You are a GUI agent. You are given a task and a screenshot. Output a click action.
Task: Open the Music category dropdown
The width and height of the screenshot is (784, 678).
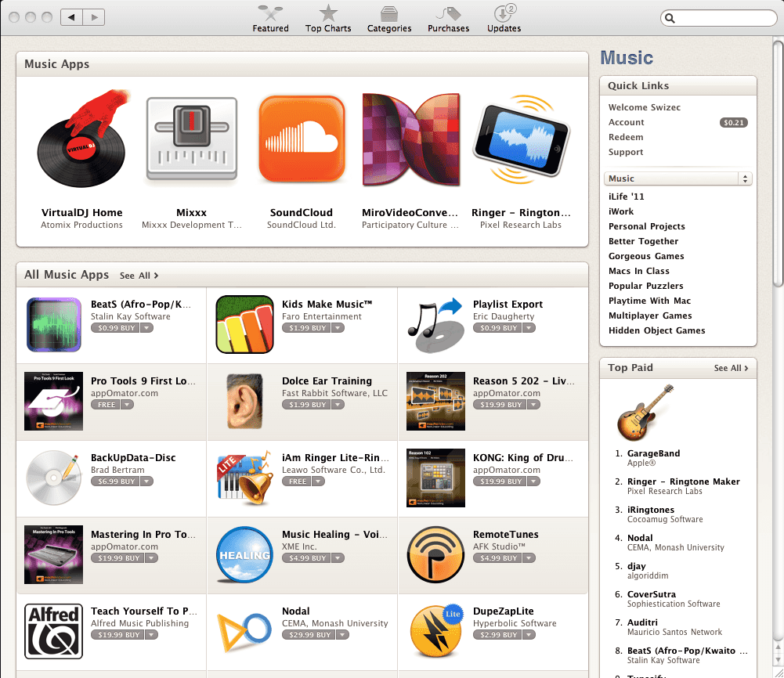click(678, 179)
